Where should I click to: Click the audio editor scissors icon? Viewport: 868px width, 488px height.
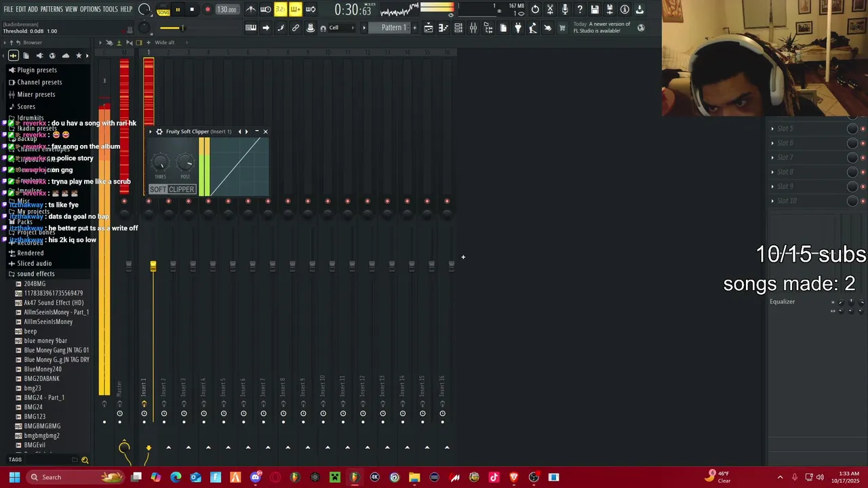pos(550,9)
